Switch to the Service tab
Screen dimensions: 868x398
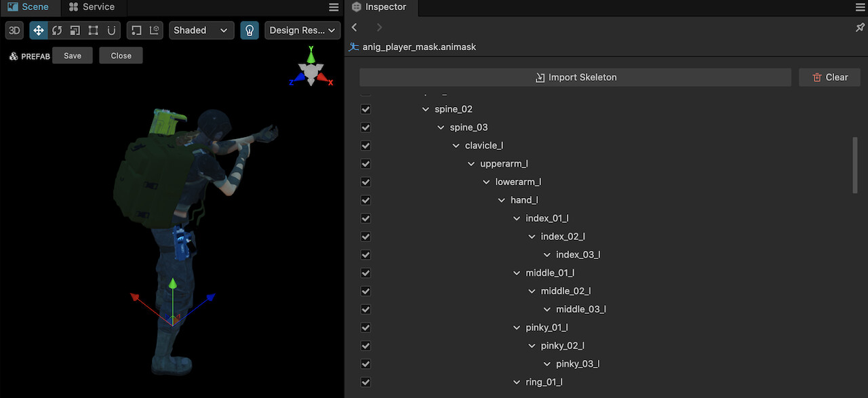coord(92,7)
